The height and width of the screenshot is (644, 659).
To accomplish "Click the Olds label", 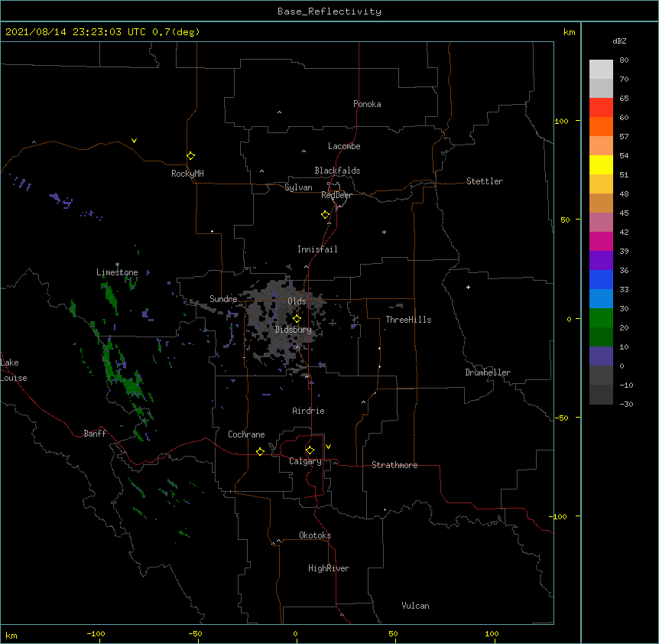I will 297,301.
